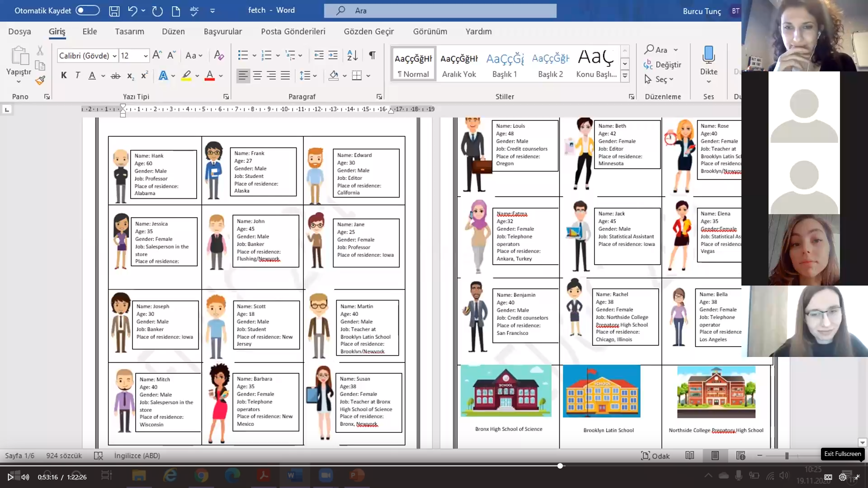
Task: Toggle the Otomatik Kaydet switch
Action: click(87, 10)
